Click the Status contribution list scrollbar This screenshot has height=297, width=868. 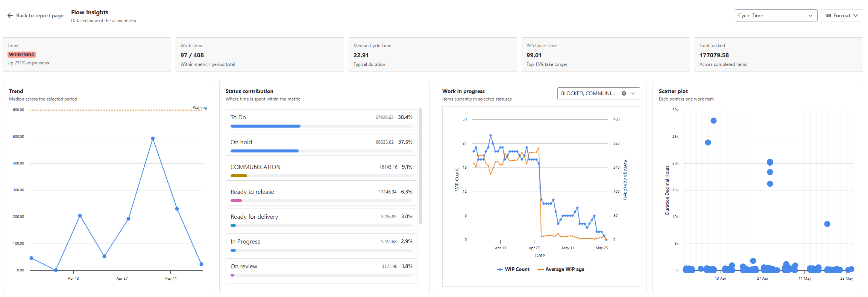tap(420, 166)
